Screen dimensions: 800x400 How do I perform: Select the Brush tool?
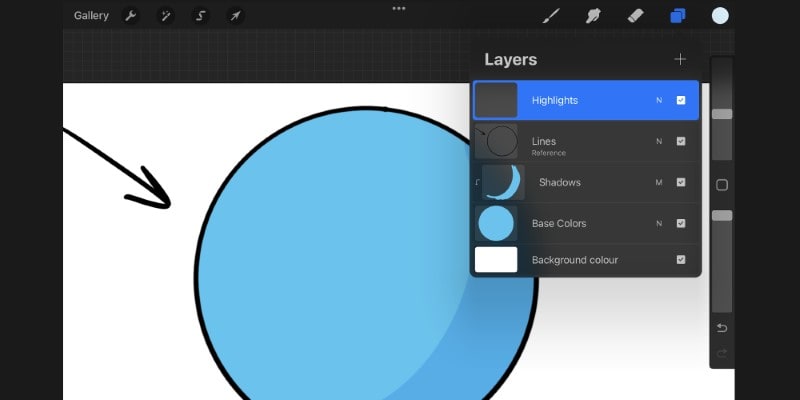click(x=551, y=16)
